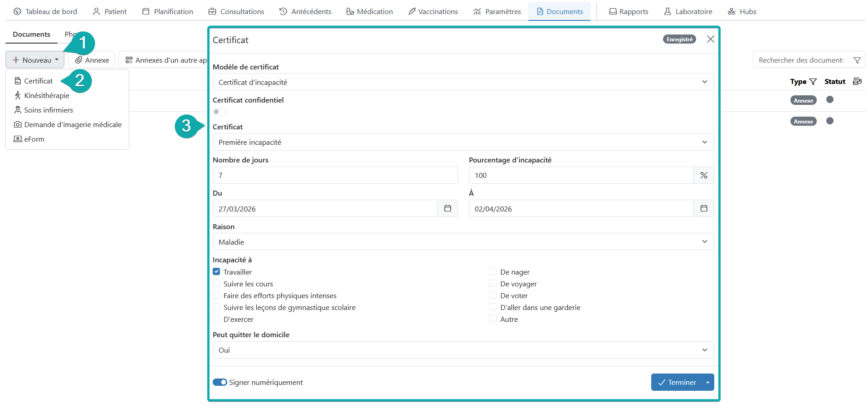Viewport: 868px width, 418px height.
Task: Click the Type column filter icon
Action: pos(813,82)
